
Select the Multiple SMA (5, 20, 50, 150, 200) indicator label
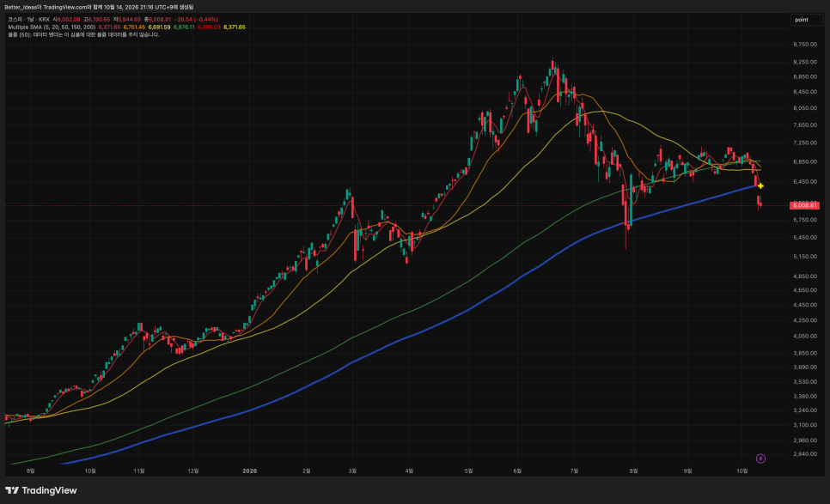pos(52,27)
